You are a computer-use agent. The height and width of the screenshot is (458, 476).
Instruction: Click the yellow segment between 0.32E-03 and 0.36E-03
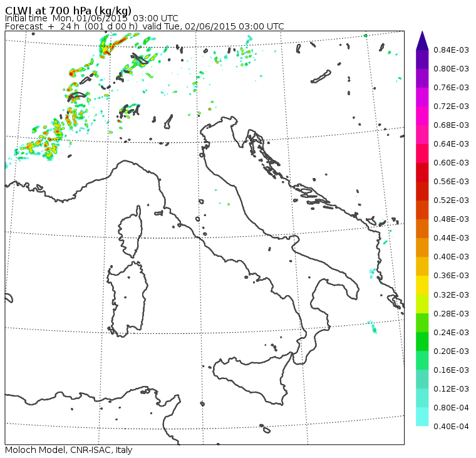422,285
